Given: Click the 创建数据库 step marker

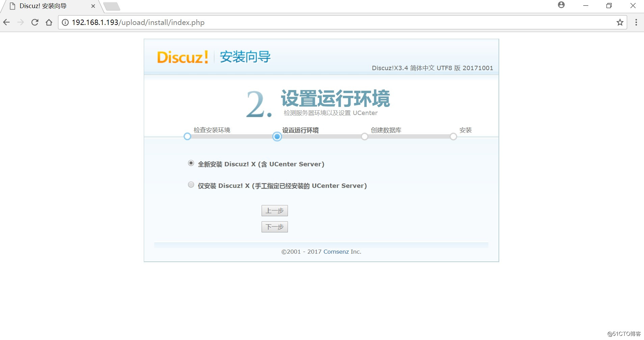Looking at the screenshot, I should click(365, 137).
